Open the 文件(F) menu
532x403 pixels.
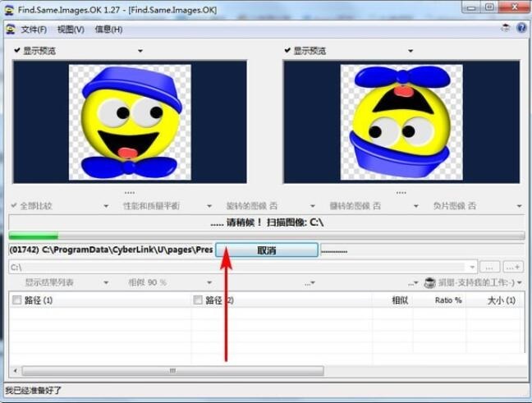[x=34, y=30]
